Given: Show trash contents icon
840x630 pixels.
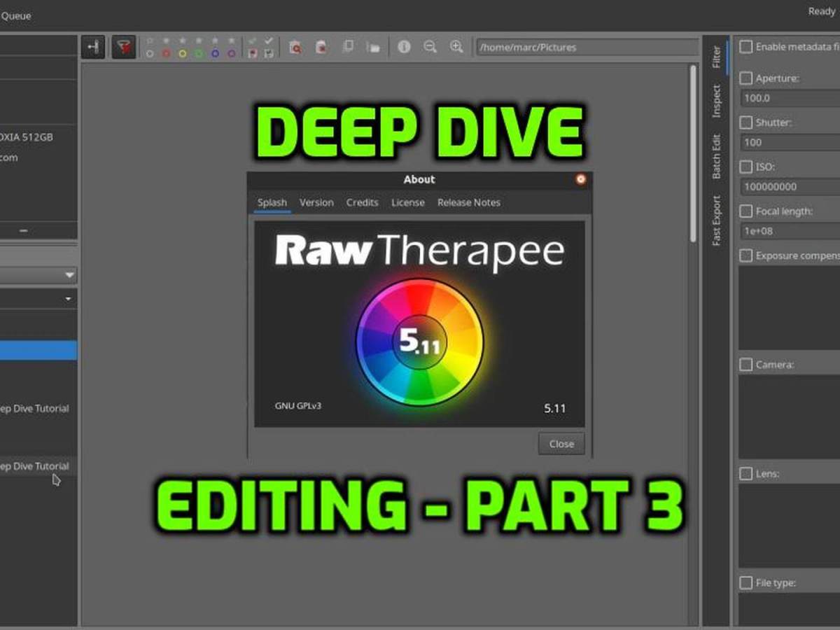Looking at the screenshot, I should pos(295,47).
